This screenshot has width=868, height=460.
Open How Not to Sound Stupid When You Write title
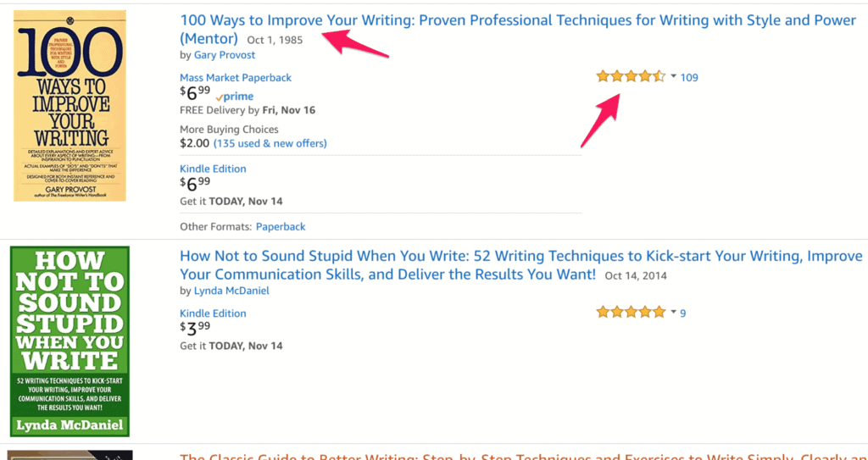[x=521, y=265]
